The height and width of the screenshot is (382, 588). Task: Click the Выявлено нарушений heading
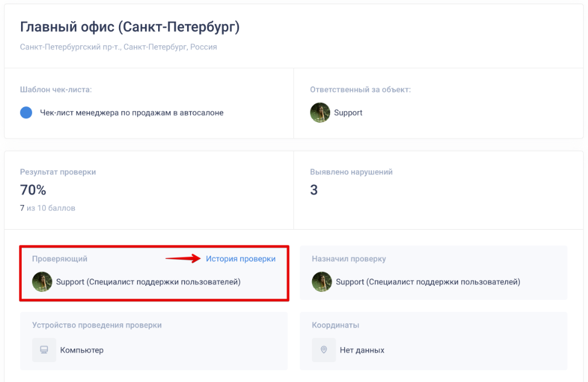point(351,172)
